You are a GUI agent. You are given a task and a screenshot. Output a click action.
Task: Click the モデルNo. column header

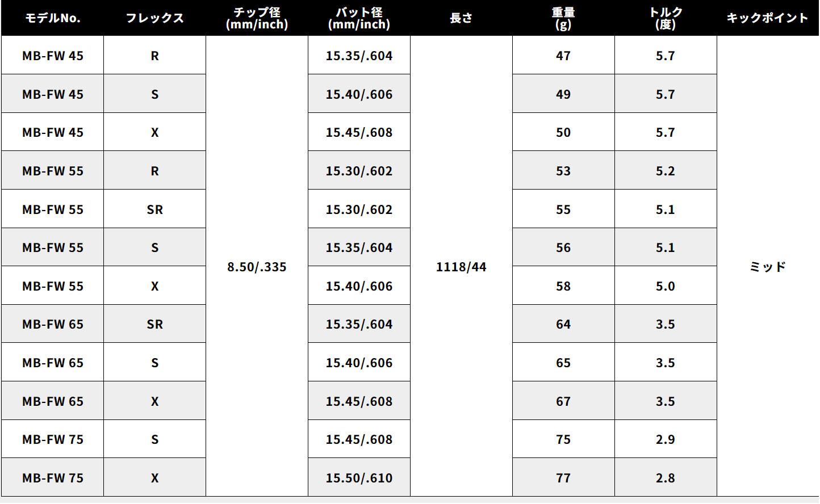[52, 18]
